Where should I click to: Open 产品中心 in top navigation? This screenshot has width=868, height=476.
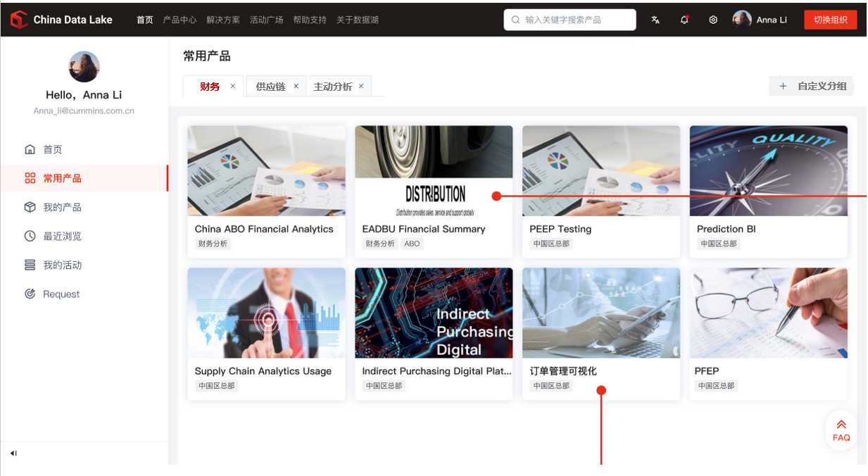(180, 20)
